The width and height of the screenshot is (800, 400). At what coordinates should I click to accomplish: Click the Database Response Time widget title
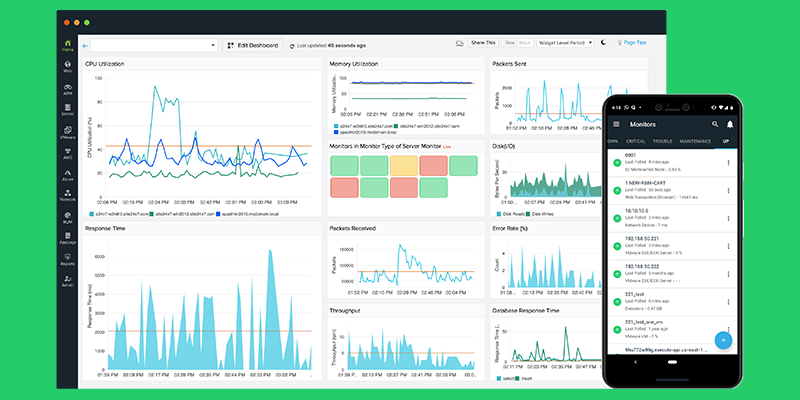tap(526, 310)
